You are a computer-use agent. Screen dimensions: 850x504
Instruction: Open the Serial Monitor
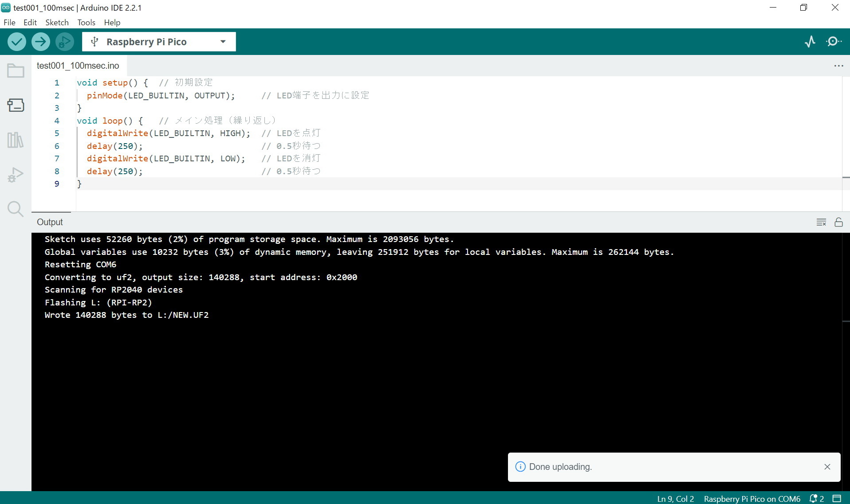(834, 42)
